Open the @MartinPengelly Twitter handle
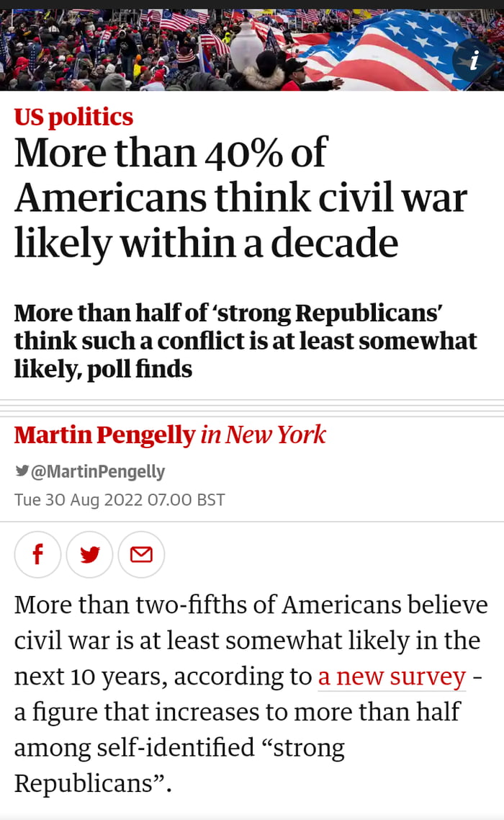Screen dimensions: 504x820 click(x=98, y=472)
